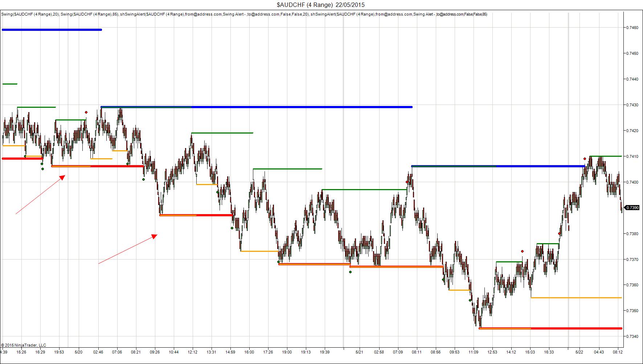Click the 09:53 time axis label

coord(454,352)
